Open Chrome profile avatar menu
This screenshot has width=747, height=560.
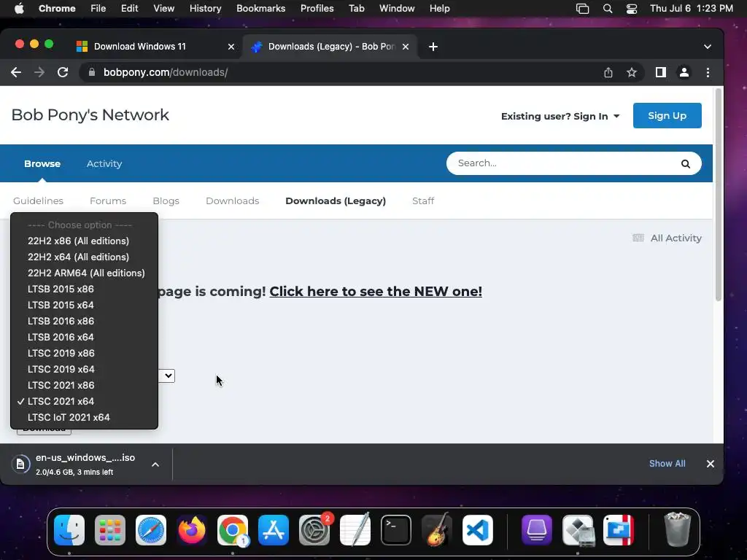684,72
